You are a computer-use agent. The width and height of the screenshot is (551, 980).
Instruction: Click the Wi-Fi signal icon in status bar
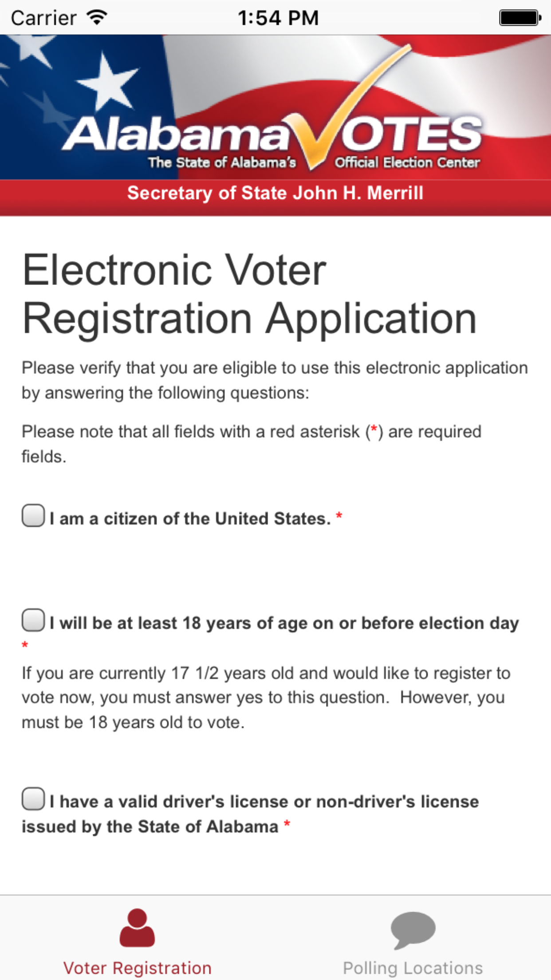tap(97, 18)
